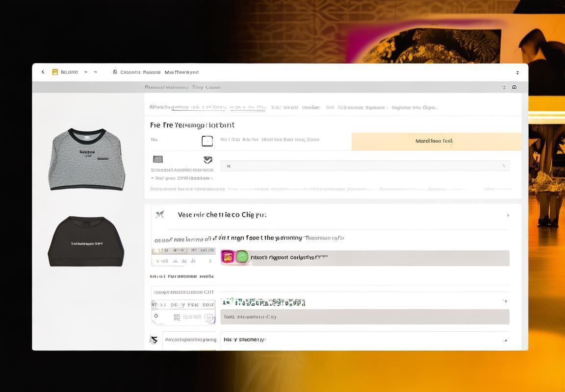This screenshot has width=565, height=392.
Task: Expand the Mury Stuchelly row arrow
Action: (x=505, y=340)
